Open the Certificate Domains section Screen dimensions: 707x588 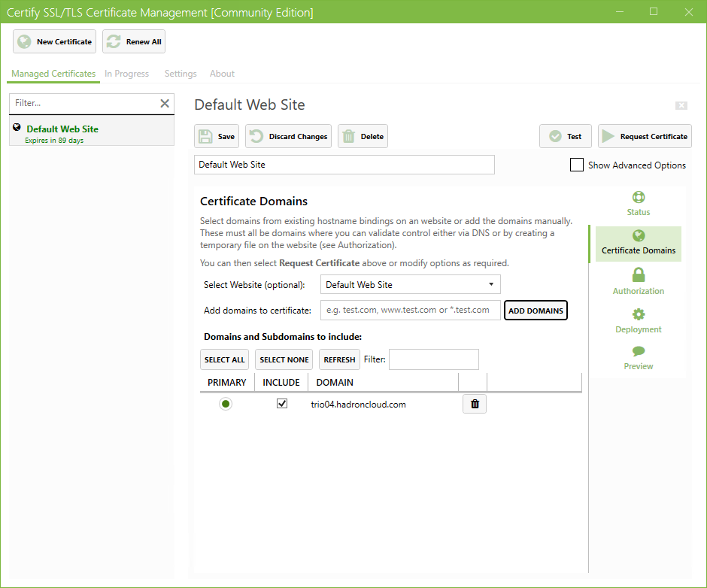pyautogui.click(x=639, y=244)
